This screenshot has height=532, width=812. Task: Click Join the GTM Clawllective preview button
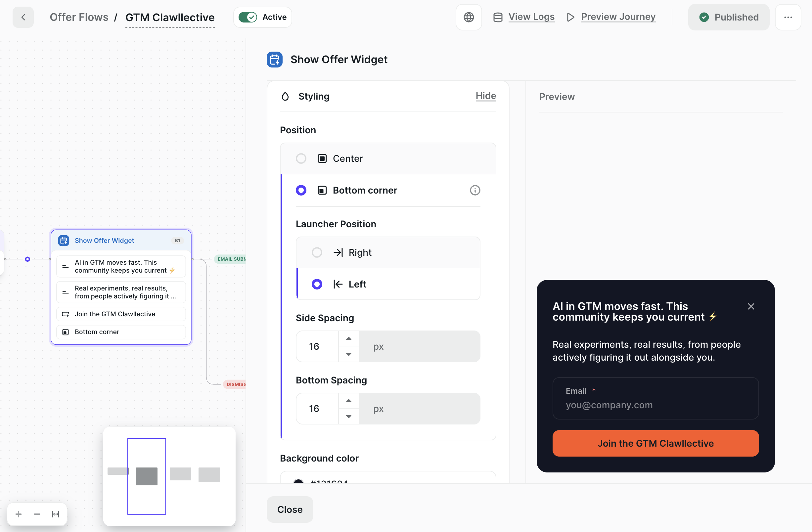point(655,443)
